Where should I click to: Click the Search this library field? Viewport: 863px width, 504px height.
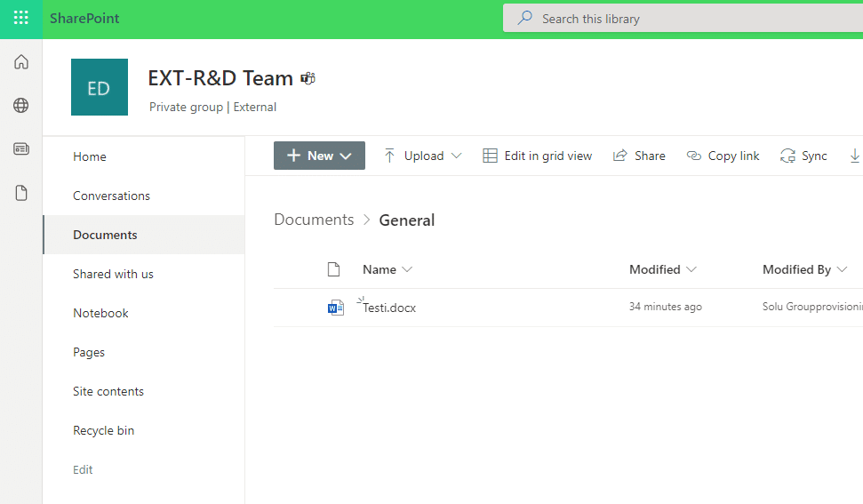[x=683, y=19]
